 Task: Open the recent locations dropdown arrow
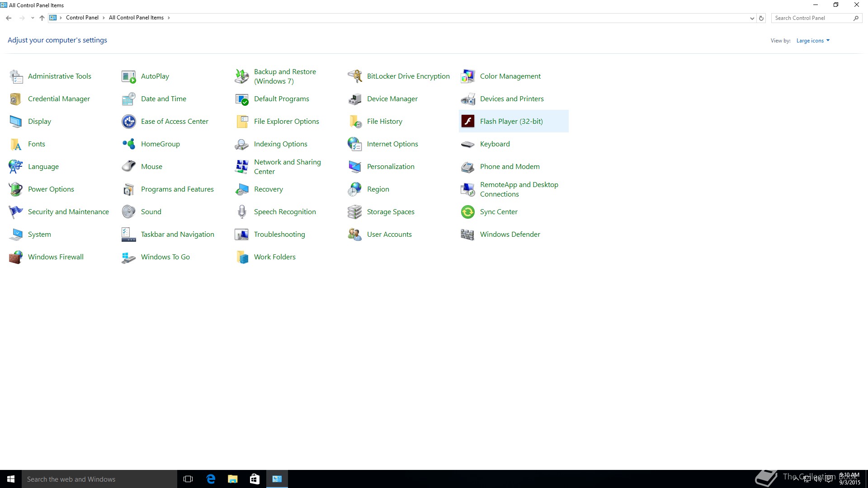tap(33, 18)
